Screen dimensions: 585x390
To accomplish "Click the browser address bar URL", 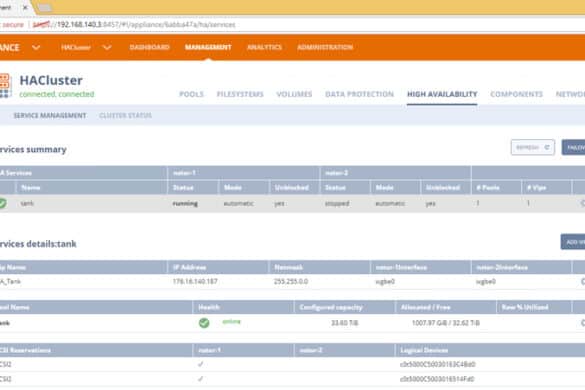I will click(134, 25).
